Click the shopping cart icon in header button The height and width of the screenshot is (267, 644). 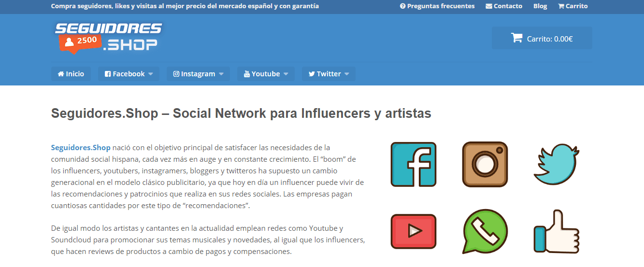click(x=516, y=38)
